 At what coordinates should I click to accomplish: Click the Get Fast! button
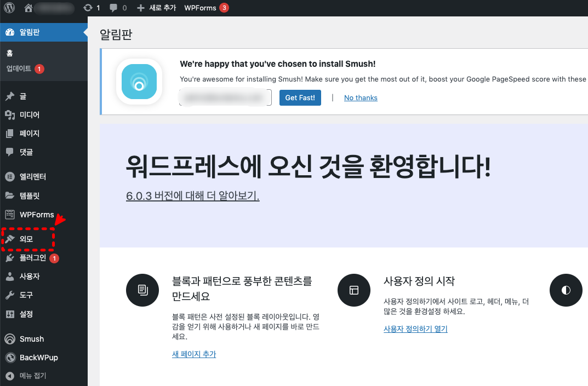300,97
